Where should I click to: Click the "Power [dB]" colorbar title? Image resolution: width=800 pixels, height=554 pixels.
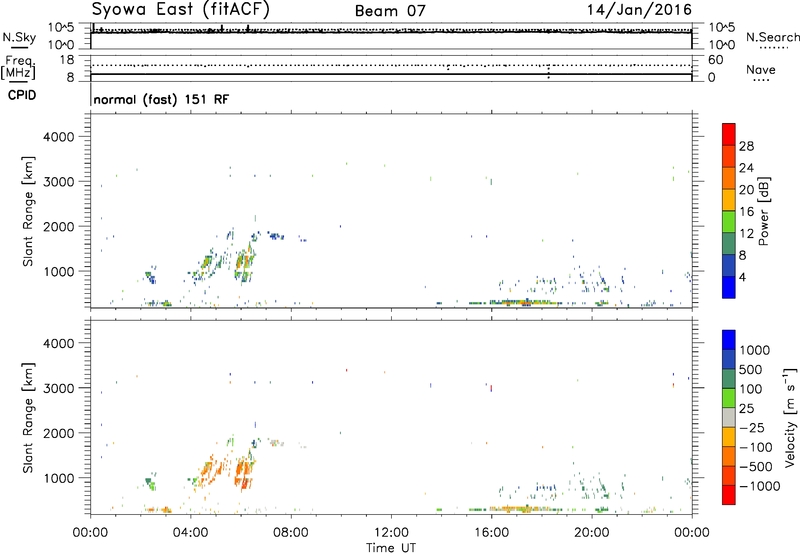763,211
